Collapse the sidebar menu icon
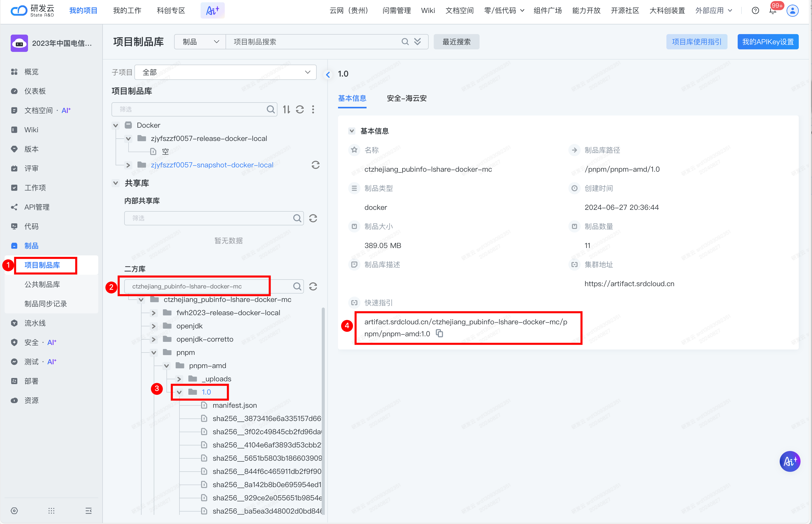 pyautogui.click(x=89, y=510)
